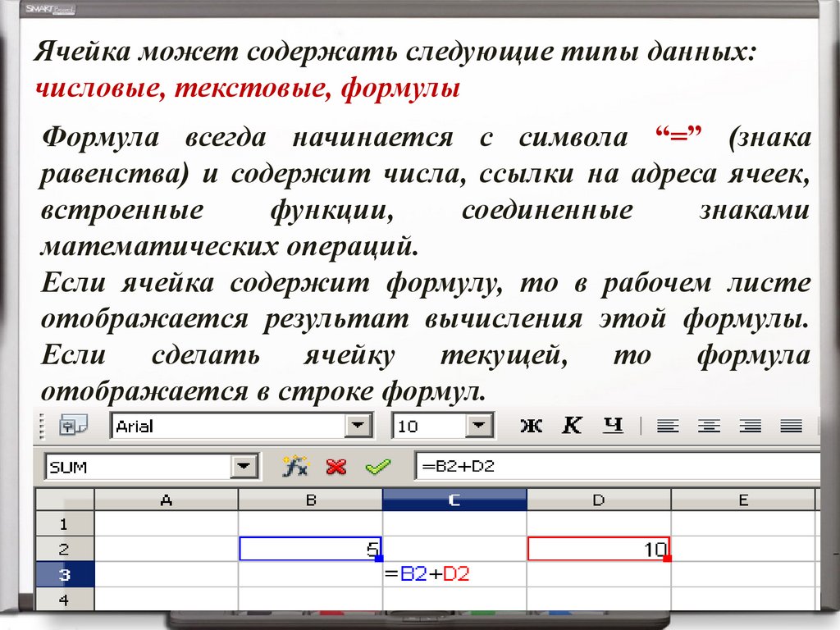The width and height of the screenshot is (840, 630).
Task: Toggle underline with the Ч button
Action: [612, 426]
